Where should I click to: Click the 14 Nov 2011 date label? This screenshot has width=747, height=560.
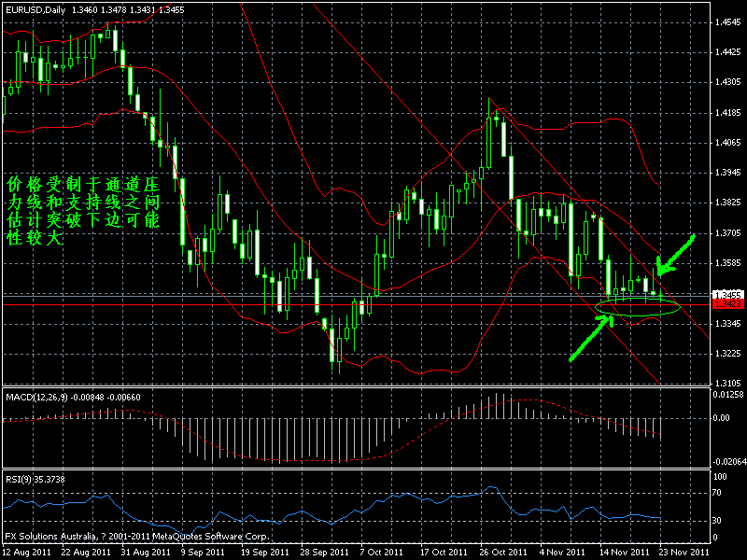pyautogui.click(x=624, y=553)
